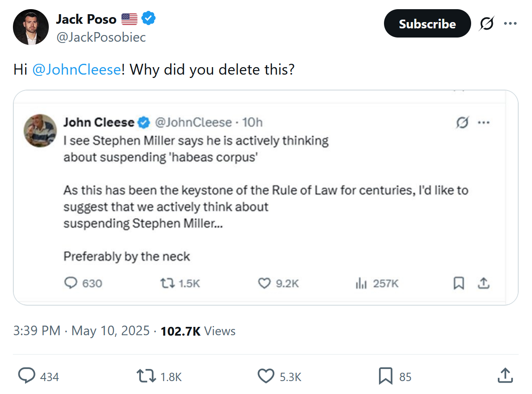532x394 pixels.
Task: Bookmark the main post
Action: point(386,376)
